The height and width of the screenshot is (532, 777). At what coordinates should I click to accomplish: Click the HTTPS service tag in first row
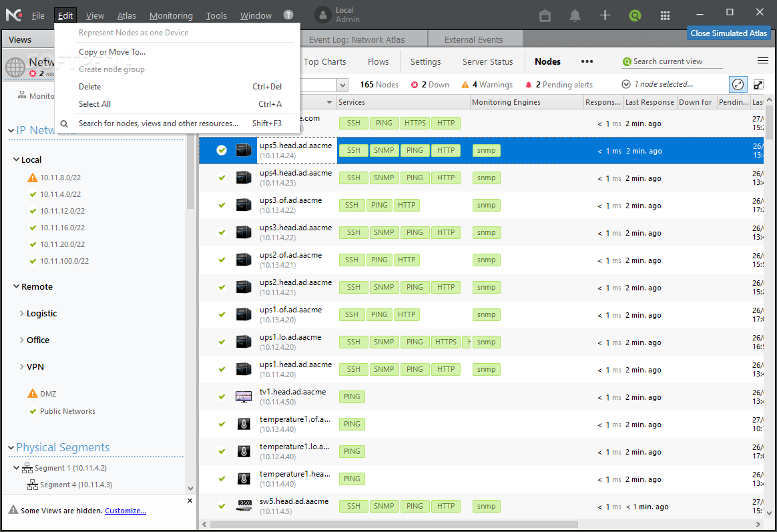[415, 123]
